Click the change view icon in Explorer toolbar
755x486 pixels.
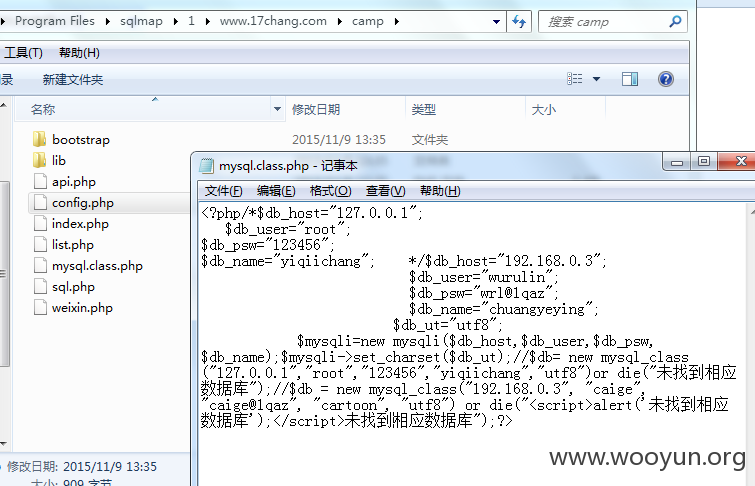point(574,79)
